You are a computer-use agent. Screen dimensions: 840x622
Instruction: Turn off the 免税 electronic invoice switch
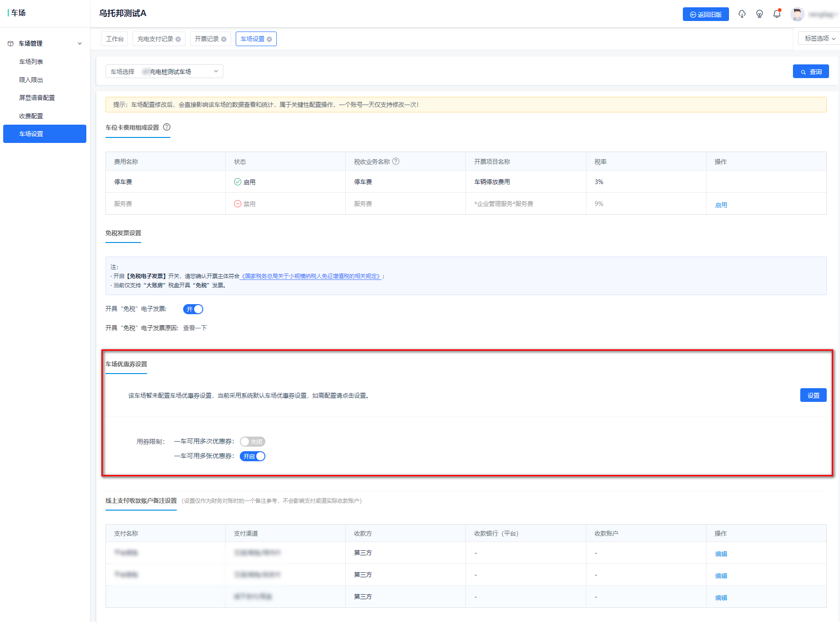point(193,309)
